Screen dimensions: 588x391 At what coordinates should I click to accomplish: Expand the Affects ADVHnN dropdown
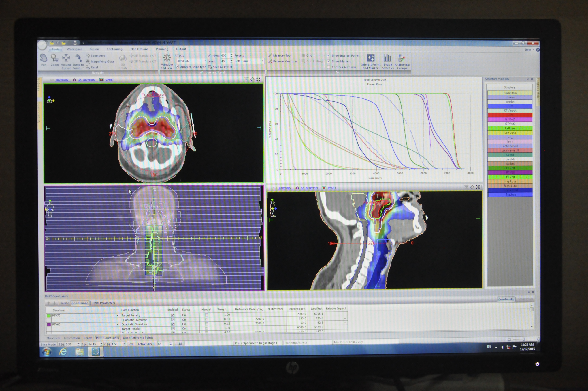(205, 61)
